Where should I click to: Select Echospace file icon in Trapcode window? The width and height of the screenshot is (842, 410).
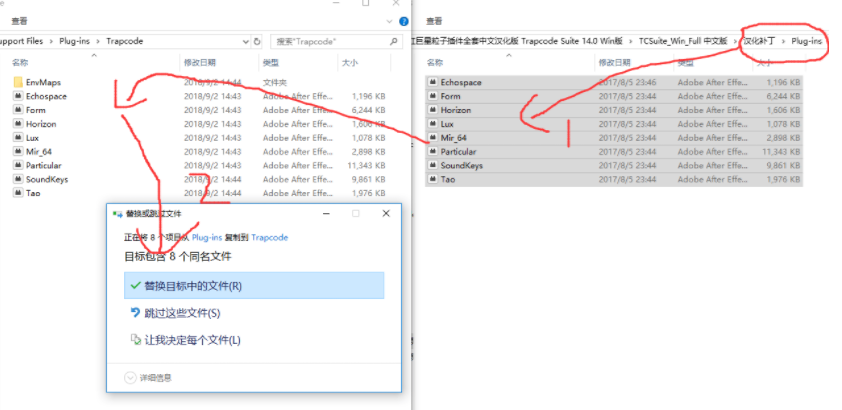18,96
